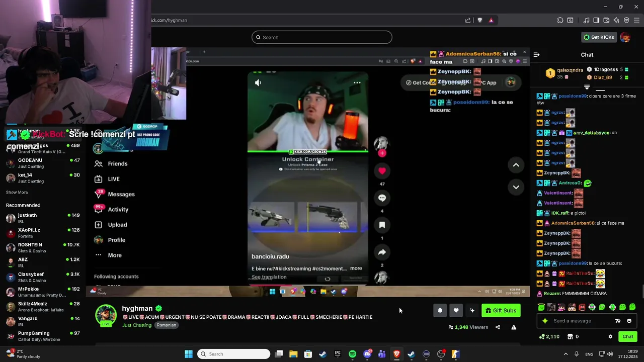Screen dimensions: 644x362
Task: Click the notification bell under the stream
Action: point(440,310)
